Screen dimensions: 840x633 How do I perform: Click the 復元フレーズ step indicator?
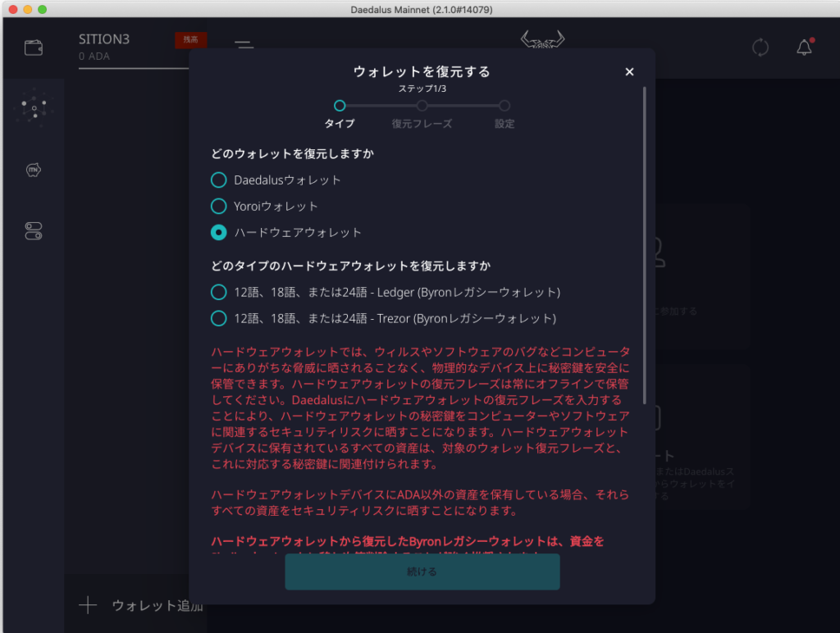click(x=422, y=106)
